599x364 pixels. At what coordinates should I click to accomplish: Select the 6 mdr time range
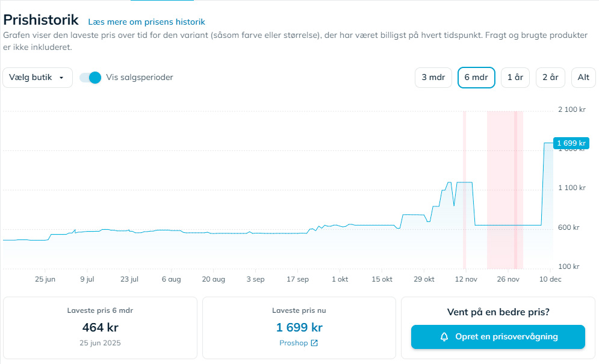[x=476, y=78]
